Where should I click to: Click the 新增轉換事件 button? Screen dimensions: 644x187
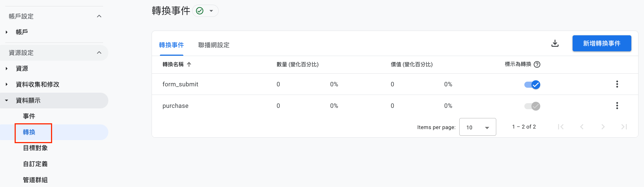(602, 43)
